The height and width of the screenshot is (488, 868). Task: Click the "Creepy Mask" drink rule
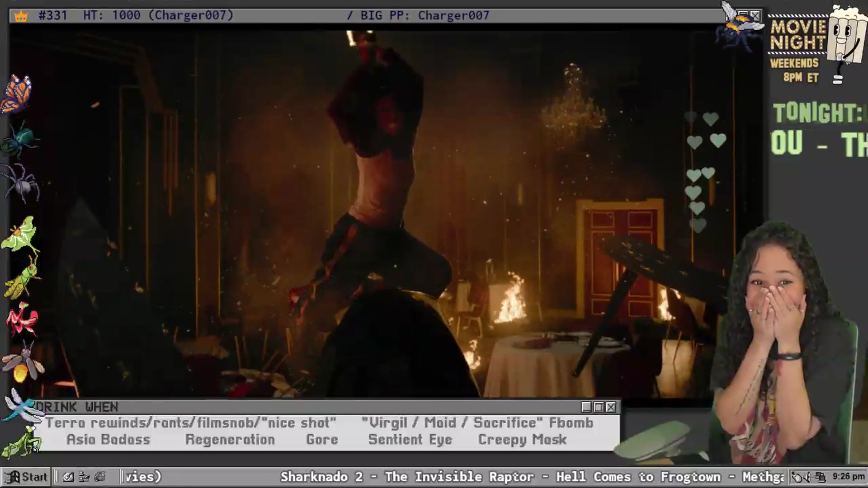click(522, 440)
